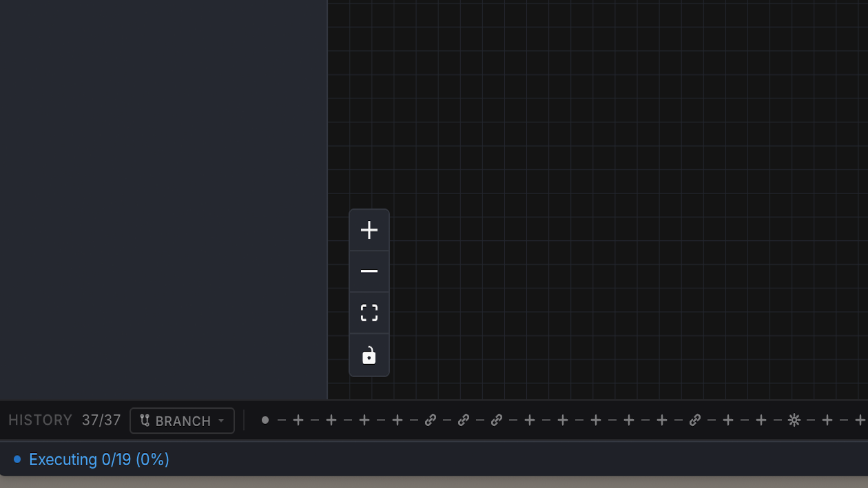The height and width of the screenshot is (488, 868).
Task: Zoom in on the canvas
Action: coord(369,230)
